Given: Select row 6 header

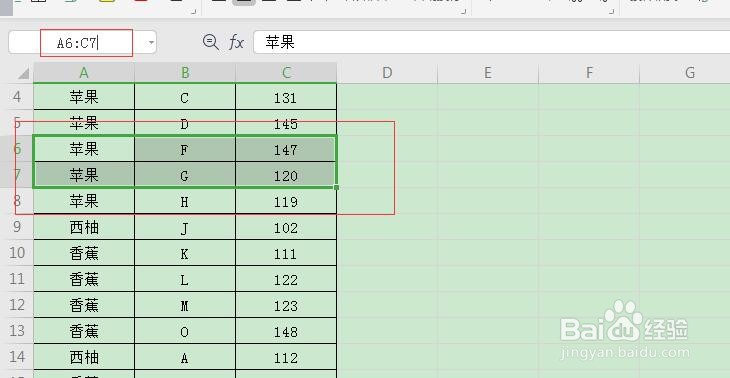Looking at the screenshot, I should [17, 149].
